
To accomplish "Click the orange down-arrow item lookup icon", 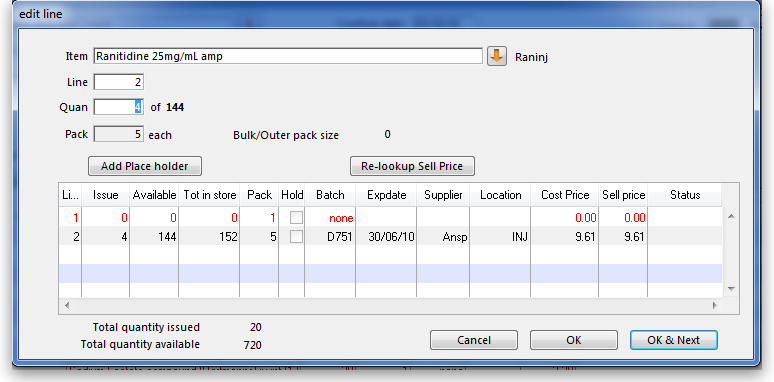I will pyautogui.click(x=497, y=56).
